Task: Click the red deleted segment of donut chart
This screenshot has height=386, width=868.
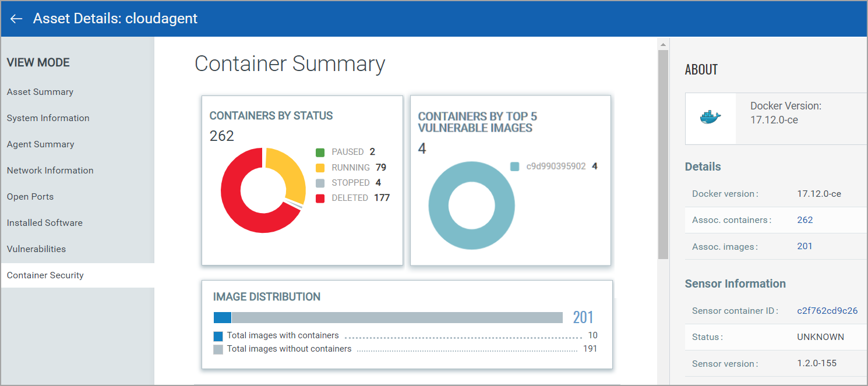Action: point(238,212)
